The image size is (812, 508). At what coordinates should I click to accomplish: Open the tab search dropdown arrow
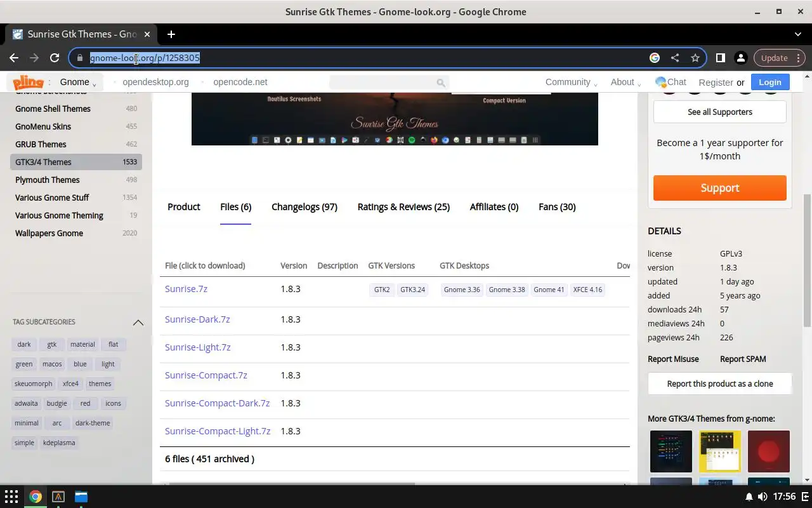[798, 34]
